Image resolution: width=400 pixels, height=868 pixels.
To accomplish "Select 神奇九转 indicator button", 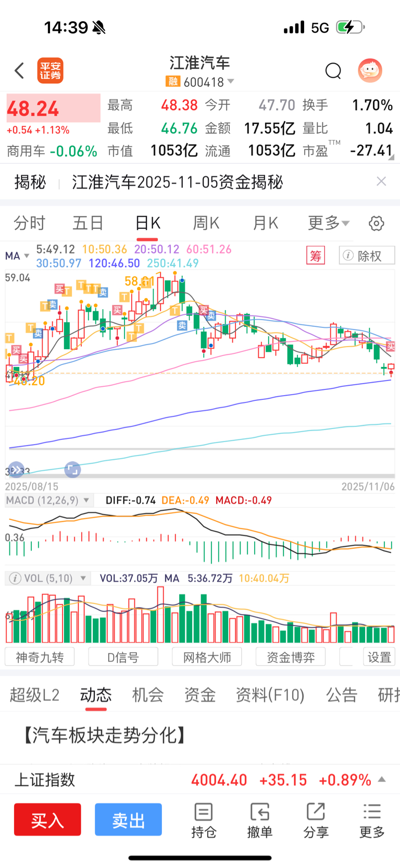I will [40, 657].
